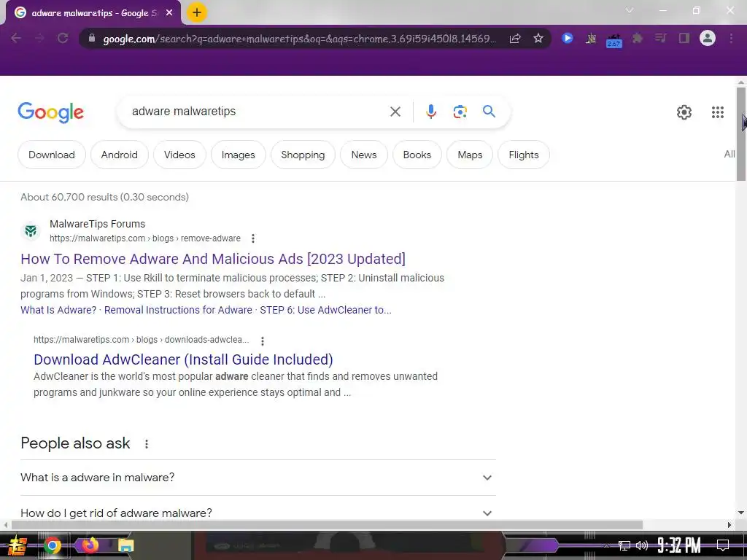Image resolution: width=747 pixels, height=560 pixels.
Task: Click the taskbar volume speaker icon
Action: (x=642, y=545)
